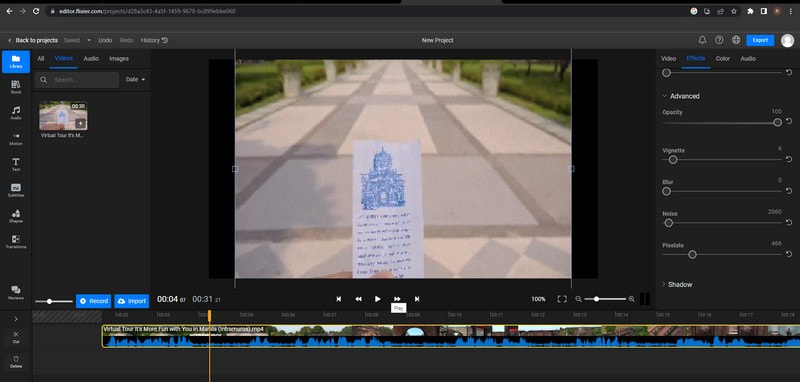Zoom in the timeline with plus magnifier
Image resolution: width=800 pixels, height=382 pixels.
(x=632, y=299)
